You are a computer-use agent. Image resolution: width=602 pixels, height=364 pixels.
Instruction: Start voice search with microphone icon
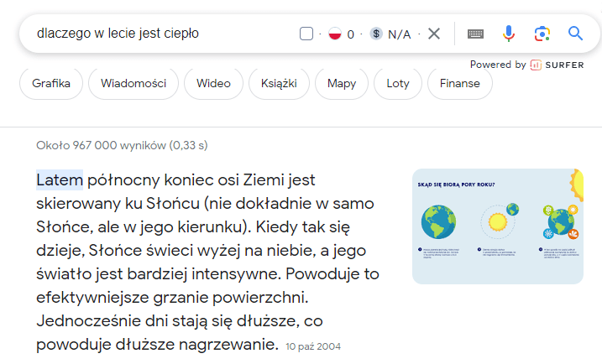click(x=509, y=34)
